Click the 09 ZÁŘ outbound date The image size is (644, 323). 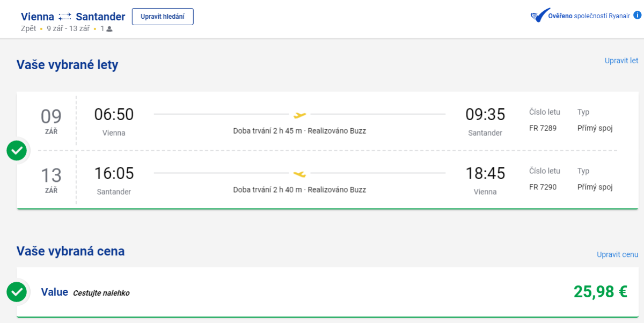click(52, 121)
